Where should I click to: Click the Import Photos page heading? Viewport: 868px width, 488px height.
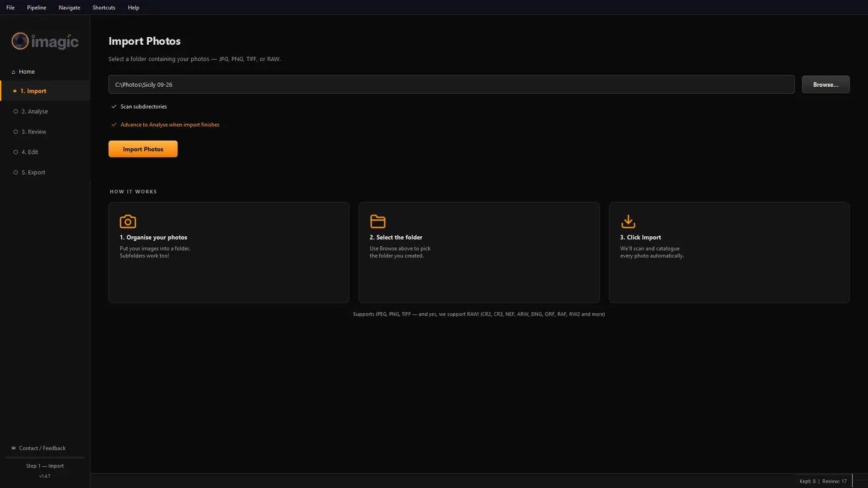(144, 41)
